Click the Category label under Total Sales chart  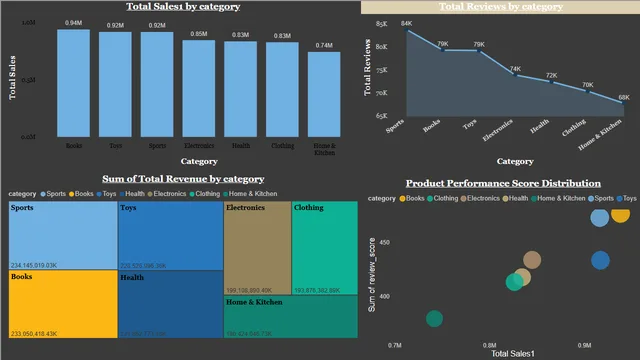(x=199, y=161)
